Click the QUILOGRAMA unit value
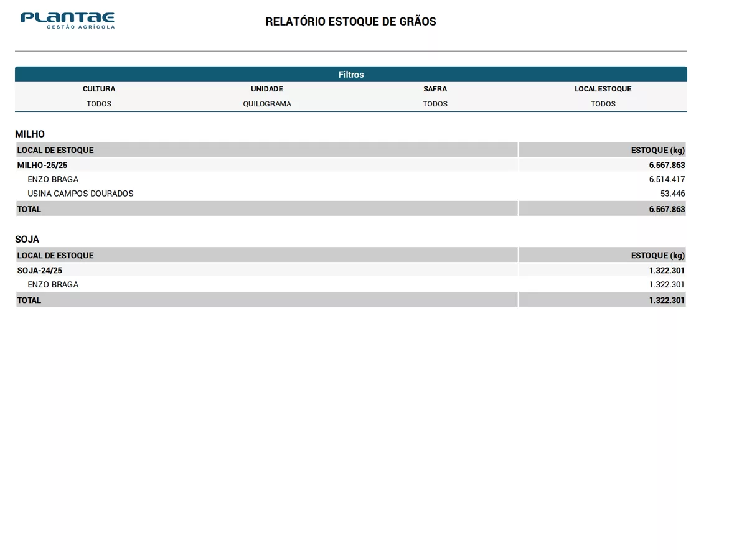747x560 pixels. [267, 104]
